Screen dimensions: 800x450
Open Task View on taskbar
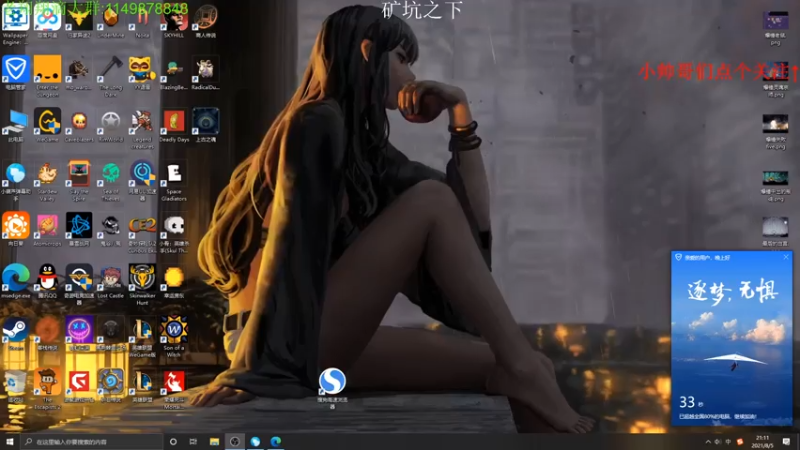[x=193, y=441]
